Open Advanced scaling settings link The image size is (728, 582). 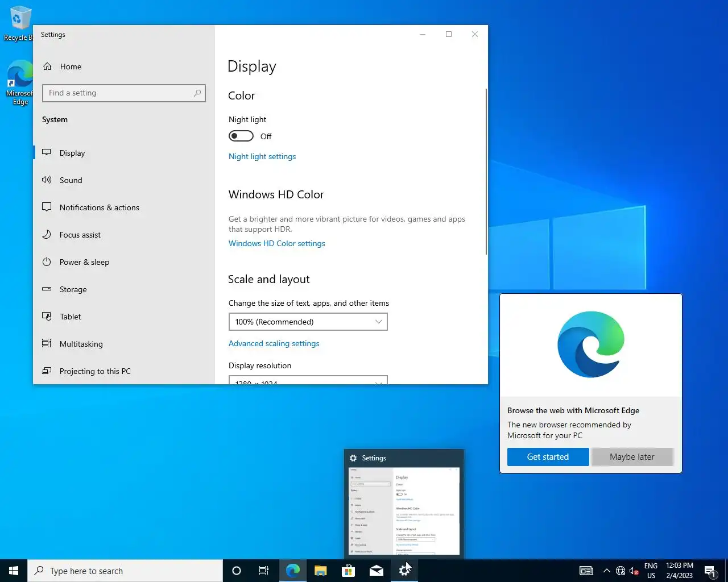tap(274, 343)
